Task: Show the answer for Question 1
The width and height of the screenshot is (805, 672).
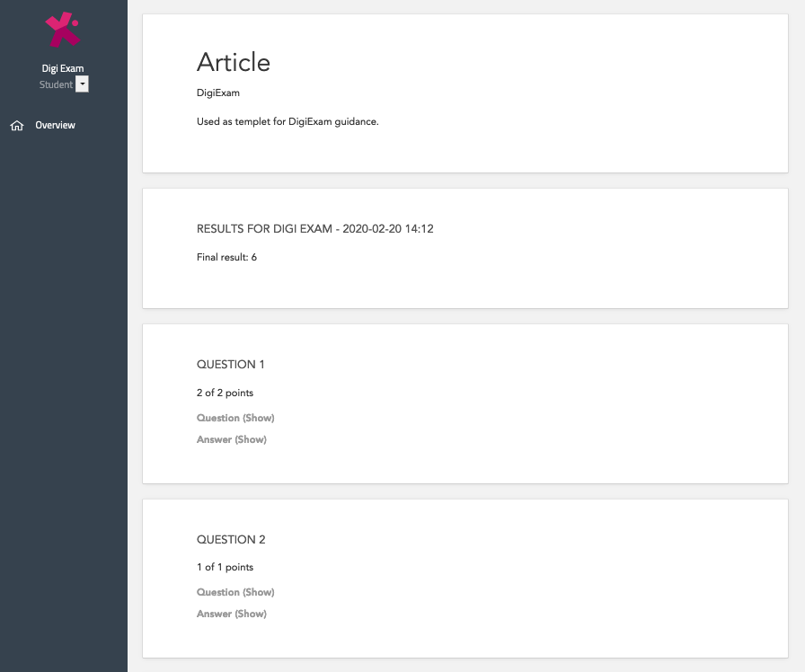Action: point(232,439)
